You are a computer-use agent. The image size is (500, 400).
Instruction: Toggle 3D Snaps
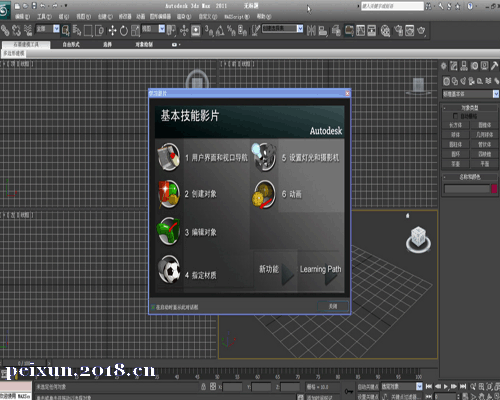(209, 31)
